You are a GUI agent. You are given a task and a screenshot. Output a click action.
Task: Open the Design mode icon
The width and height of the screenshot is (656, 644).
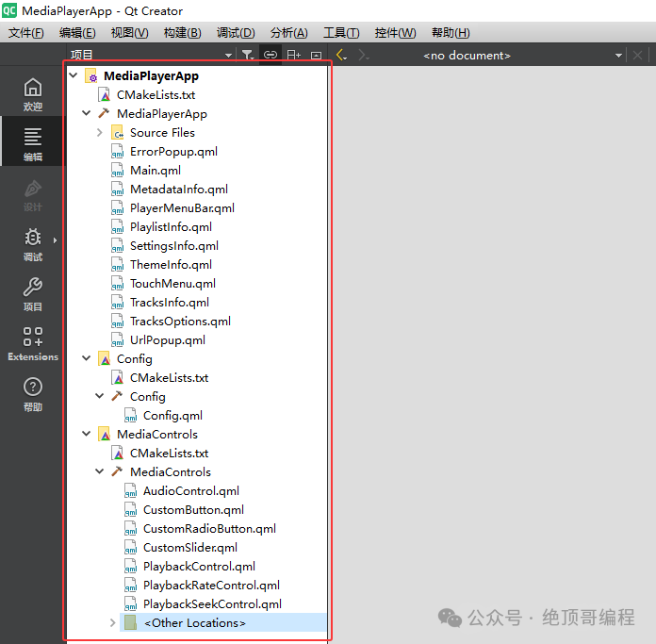coord(33,195)
